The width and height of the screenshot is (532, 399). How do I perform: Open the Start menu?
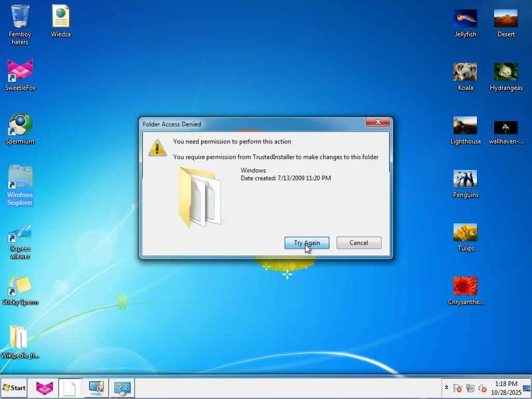coord(14,388)
